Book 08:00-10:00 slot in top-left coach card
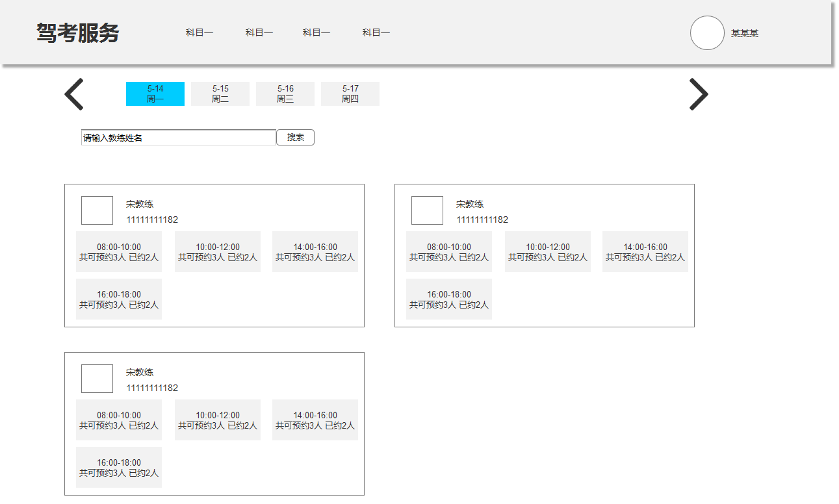 119,252
